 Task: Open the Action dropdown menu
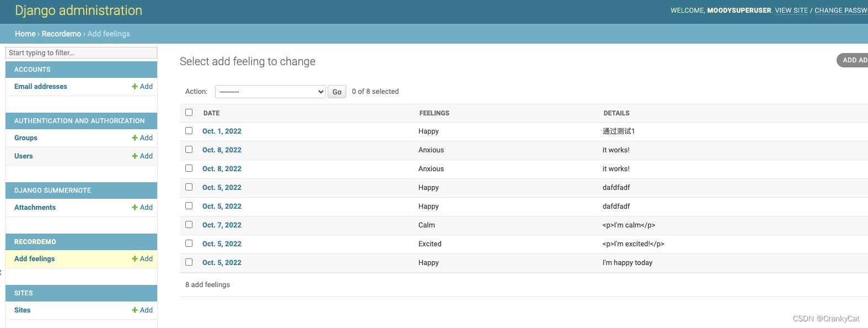(270, 92)
